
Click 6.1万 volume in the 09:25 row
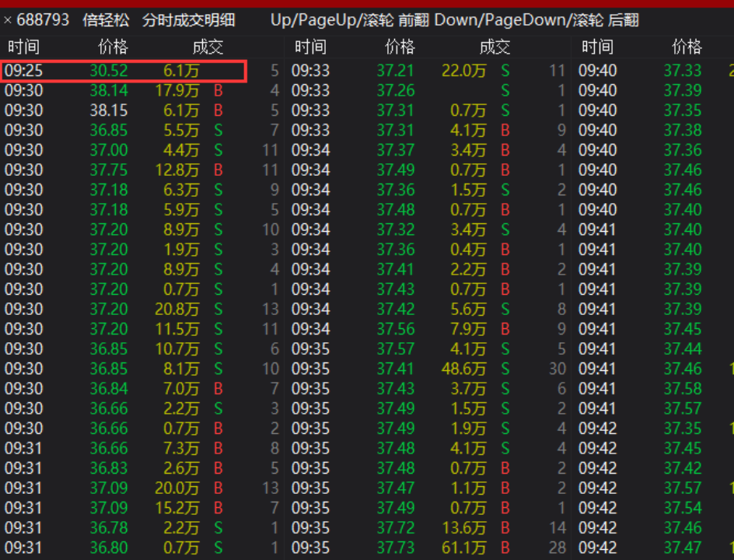point(181,71)
